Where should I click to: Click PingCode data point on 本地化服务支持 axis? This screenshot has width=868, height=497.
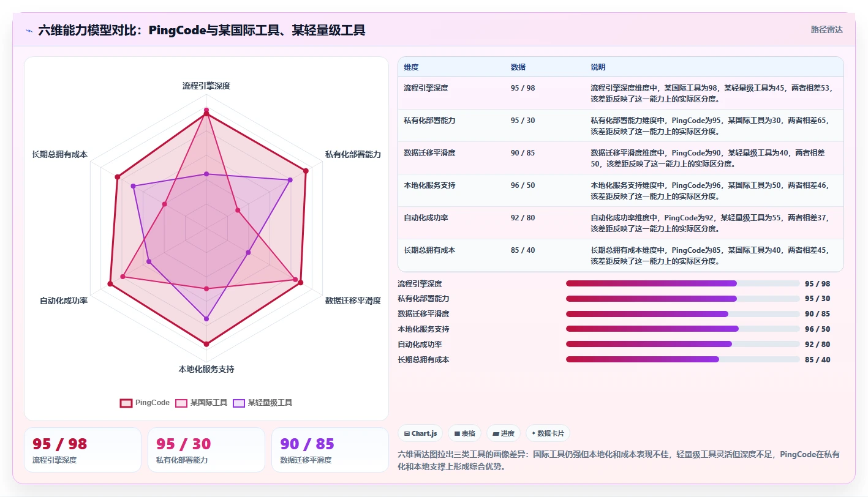coord(206,344)
